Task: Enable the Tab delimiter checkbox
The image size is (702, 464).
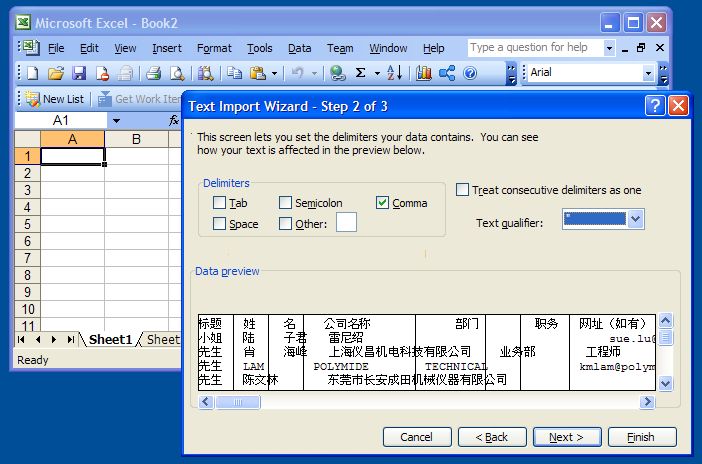Action: pyautogui.click(x=220, y=203)
